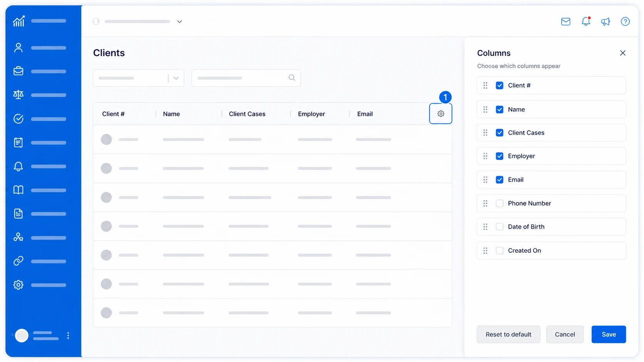Viewport: 644px width, 362px height.
Task: Open the open-book sidebar icon
Action: pyautogui.click(x=18, y=190)
